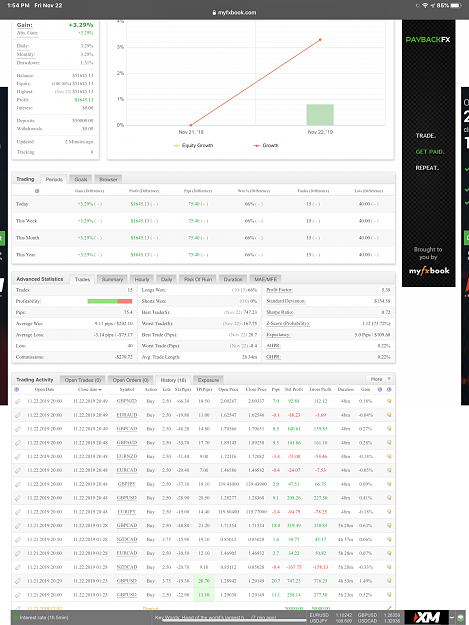
Task: Select the Hourly statistics tab
Action: click(142, 279)
